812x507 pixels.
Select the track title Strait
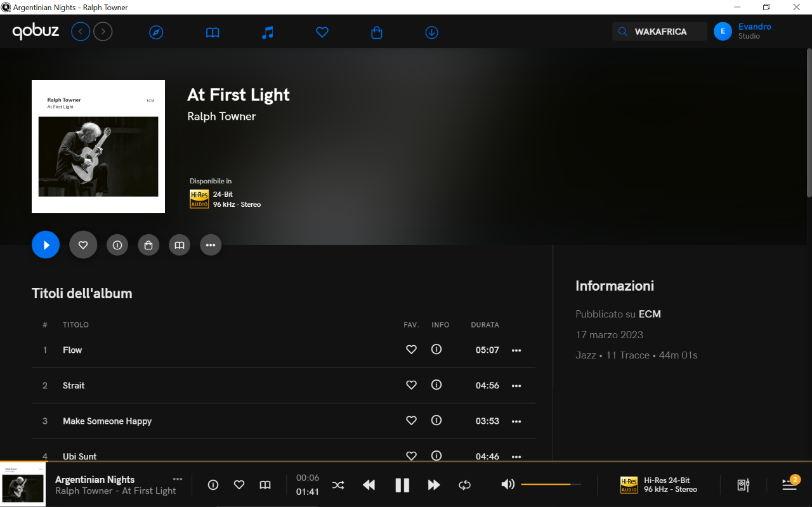point(74,385)
